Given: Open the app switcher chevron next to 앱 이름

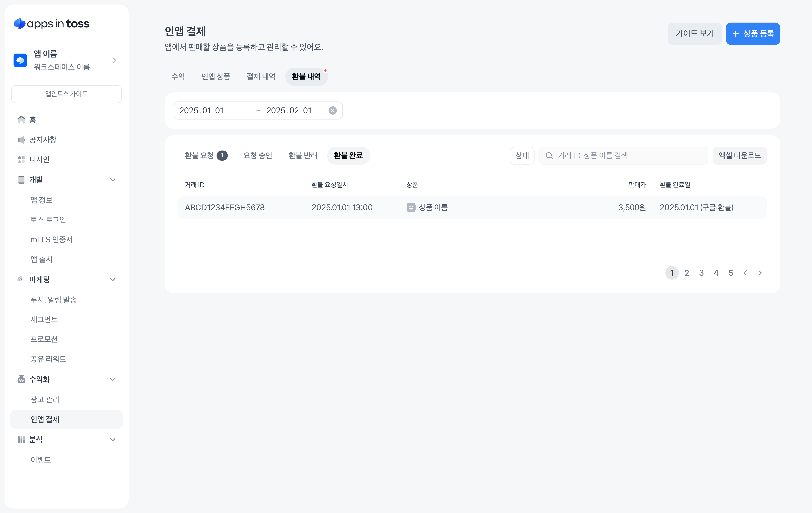Looking at the screenshot, I should (115, 60).
